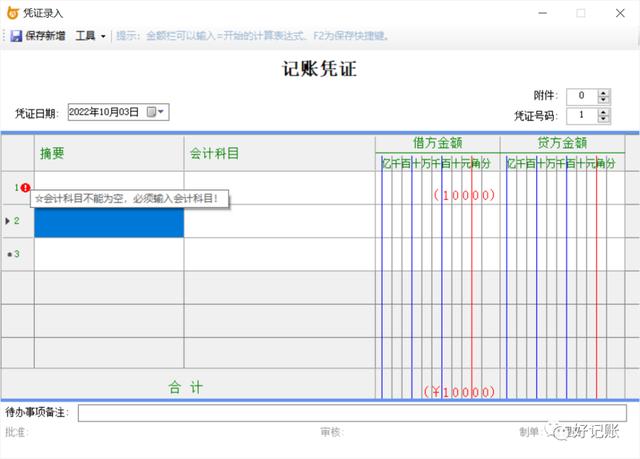Click the 贷方金额 cell in row 1

(562, 188)
